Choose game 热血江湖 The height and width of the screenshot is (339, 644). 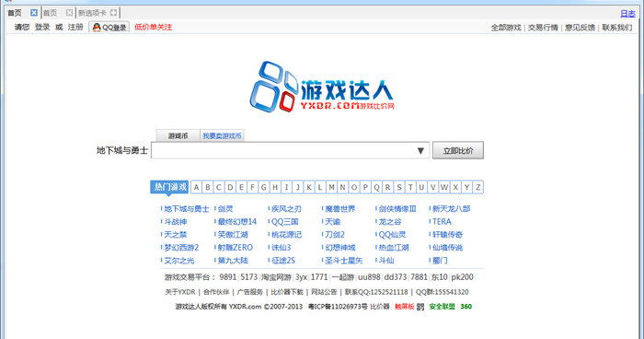[394, 248]
